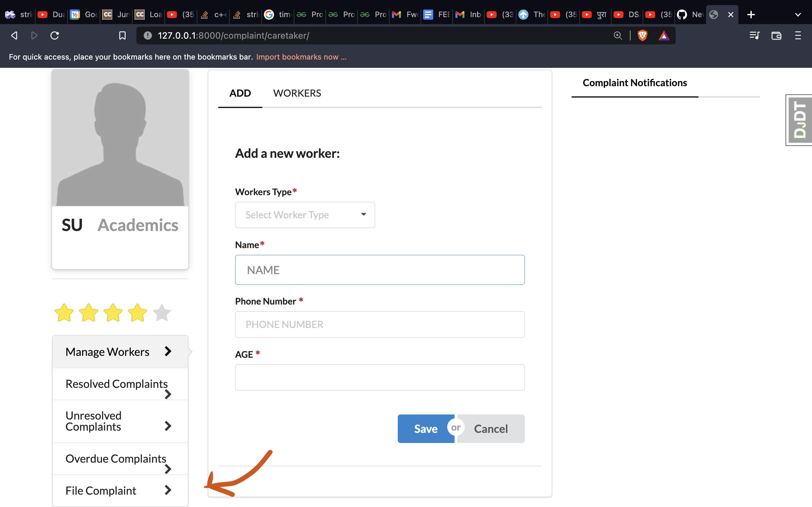Click inside the NAME input field
This screenshot has height=507, width=812.
point(379,270)
